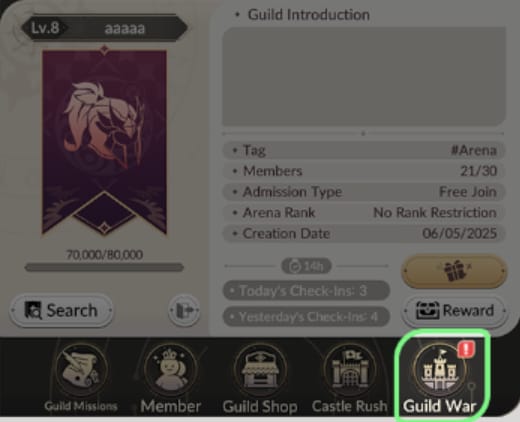The image size is (520, 422).
Task: Click the red exclamation alert badge
Action: [x=466, y=350]
